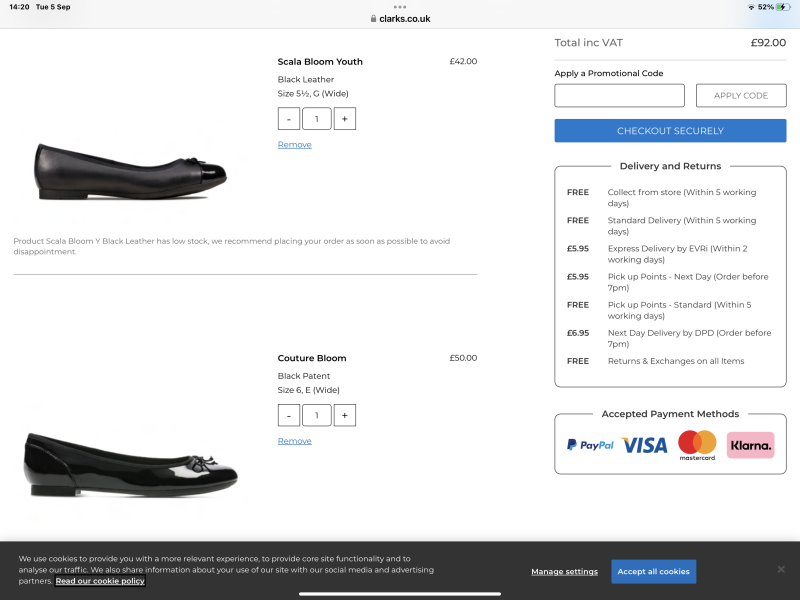Click the 'Delivery and Returns' heading

[670, 166]
